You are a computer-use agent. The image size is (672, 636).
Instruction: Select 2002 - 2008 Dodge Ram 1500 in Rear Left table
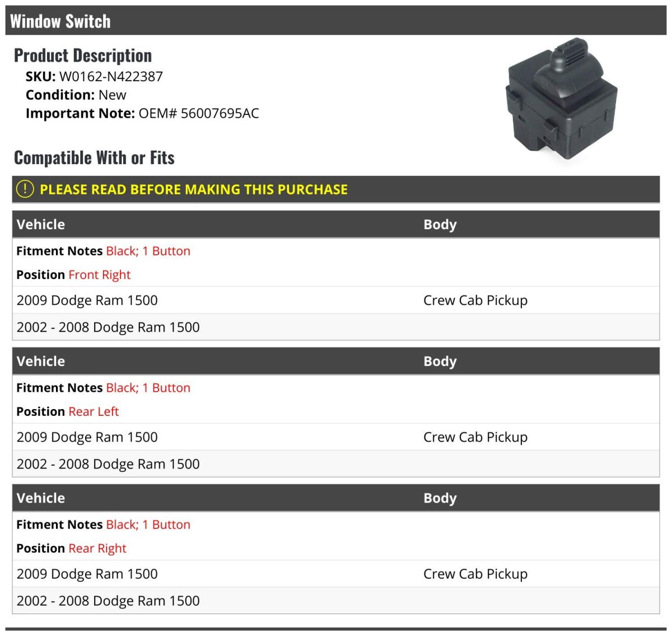(108, 464)
